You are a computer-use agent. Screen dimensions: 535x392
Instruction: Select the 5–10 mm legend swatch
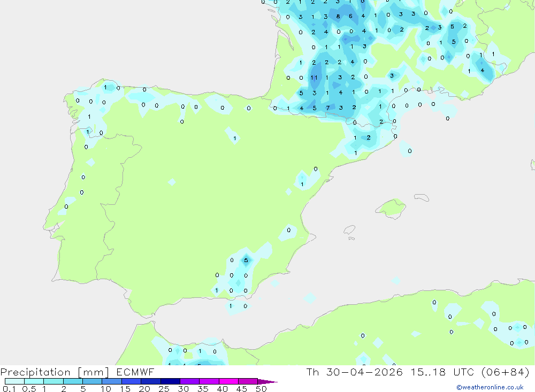tap(93, 381)
